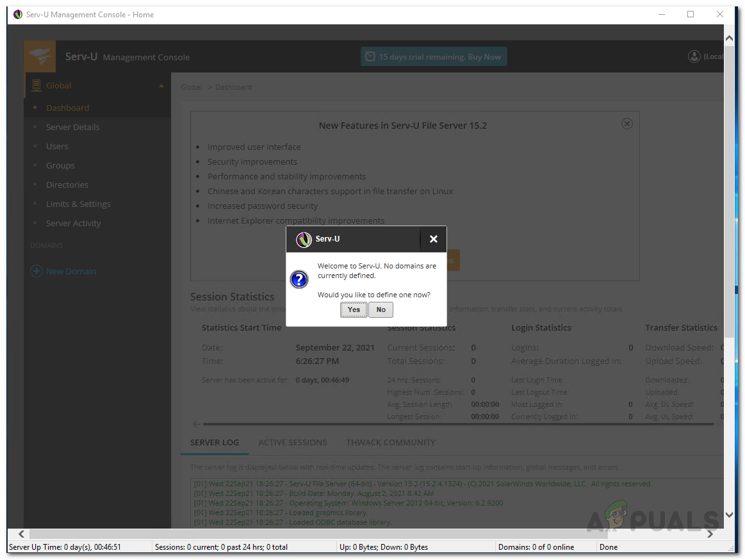
Task: Click 'Loaded ODBC database library' log line
Action: pos(293,522)
